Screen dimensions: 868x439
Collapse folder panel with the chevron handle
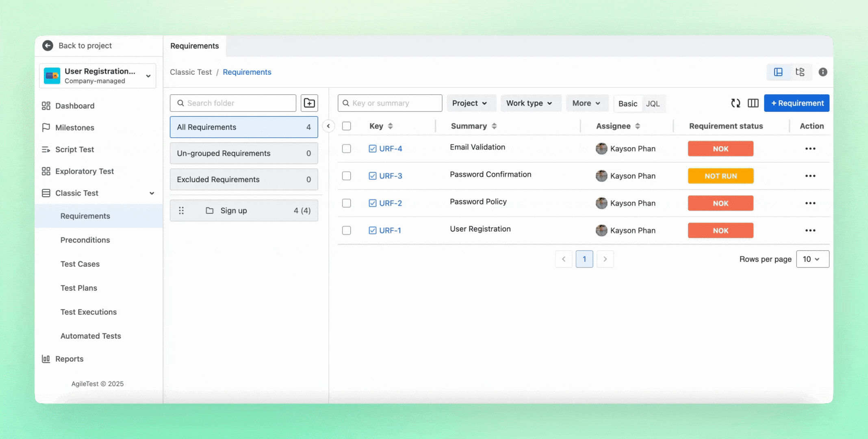pos(328,126)
